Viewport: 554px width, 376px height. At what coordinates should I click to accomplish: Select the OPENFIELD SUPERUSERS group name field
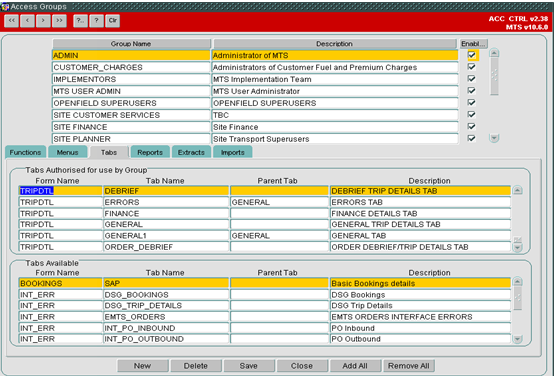pos(131,103)
